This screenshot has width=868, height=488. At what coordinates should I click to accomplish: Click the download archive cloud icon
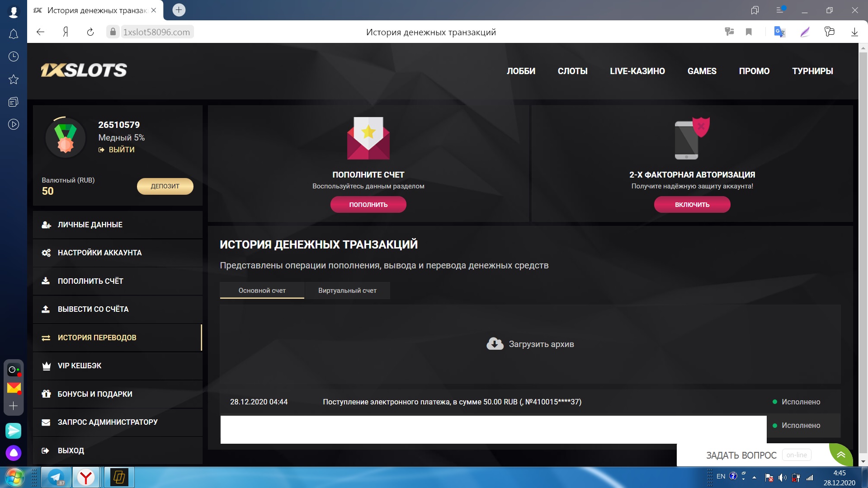click(495, 344)
